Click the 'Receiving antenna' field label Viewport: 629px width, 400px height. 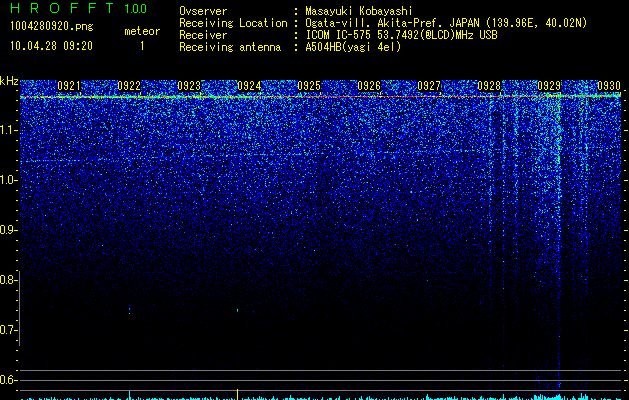click(x=230, y=47)
